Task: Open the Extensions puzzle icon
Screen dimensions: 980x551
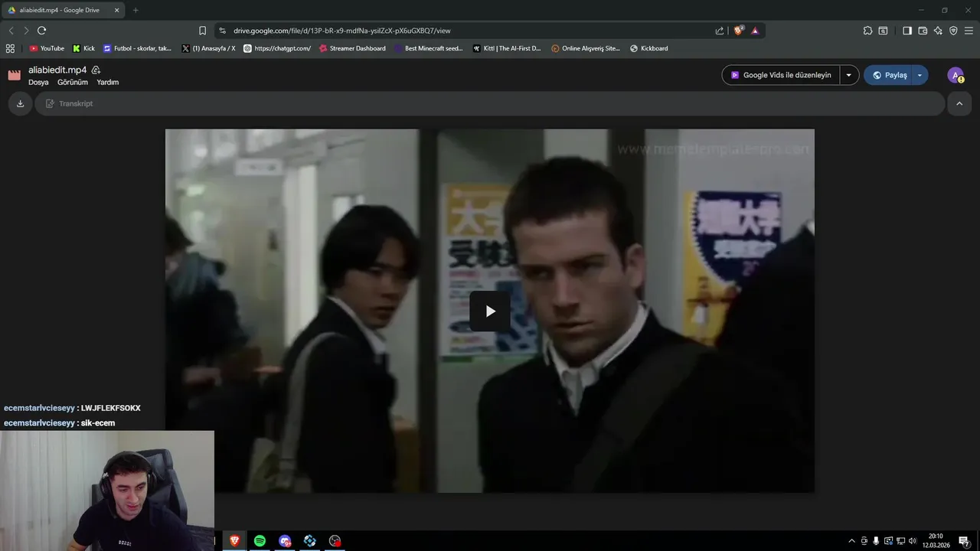Action: (x=867, y=31)
